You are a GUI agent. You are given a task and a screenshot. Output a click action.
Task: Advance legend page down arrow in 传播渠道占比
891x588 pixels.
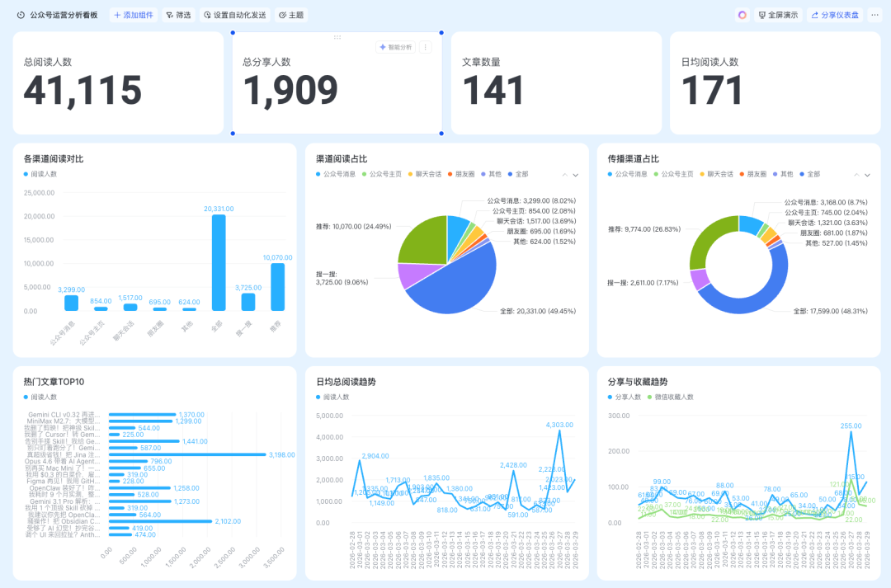[x=867, y=175]
